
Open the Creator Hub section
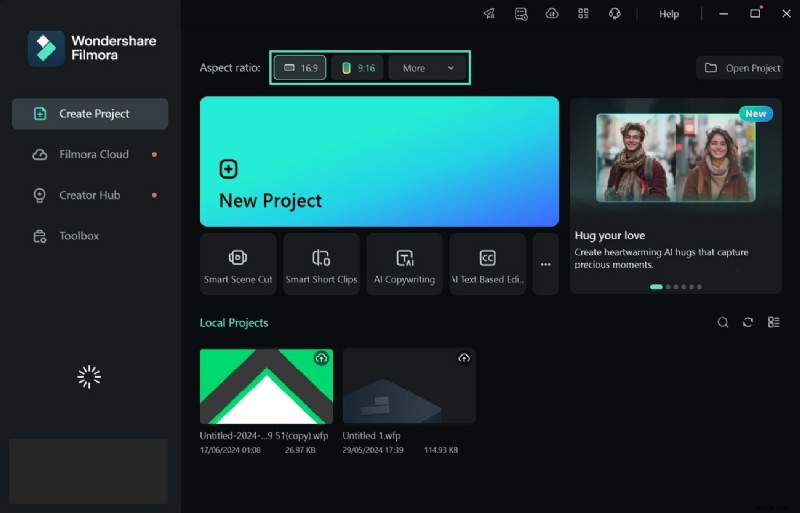pos(89,195)
